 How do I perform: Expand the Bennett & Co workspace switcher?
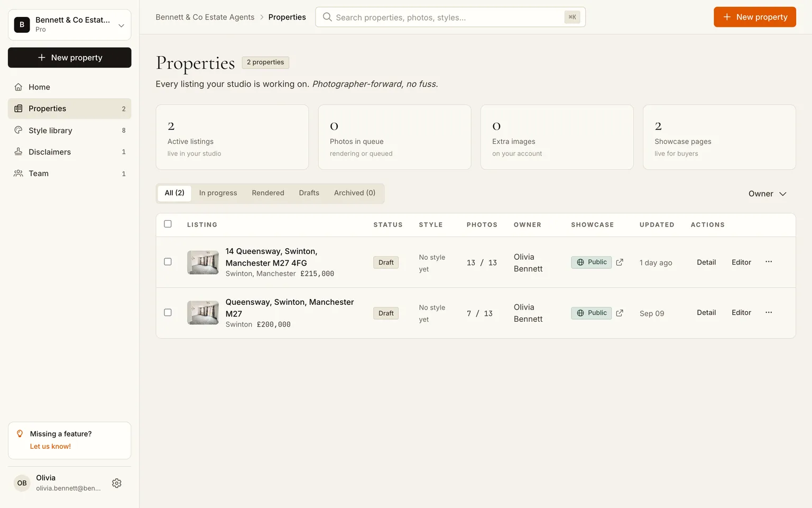pyautogui.click(x=69, y=24)
